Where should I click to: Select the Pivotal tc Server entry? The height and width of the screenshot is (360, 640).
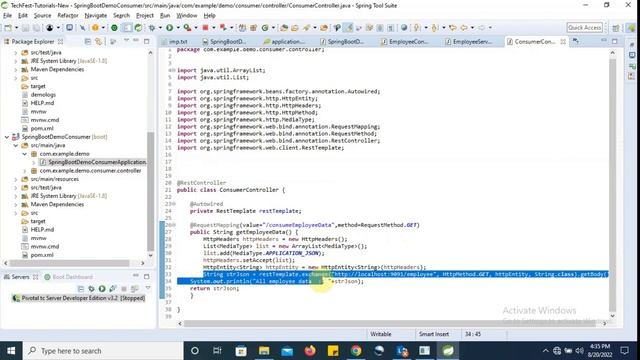pyautogui.click(x=79, y=298)
